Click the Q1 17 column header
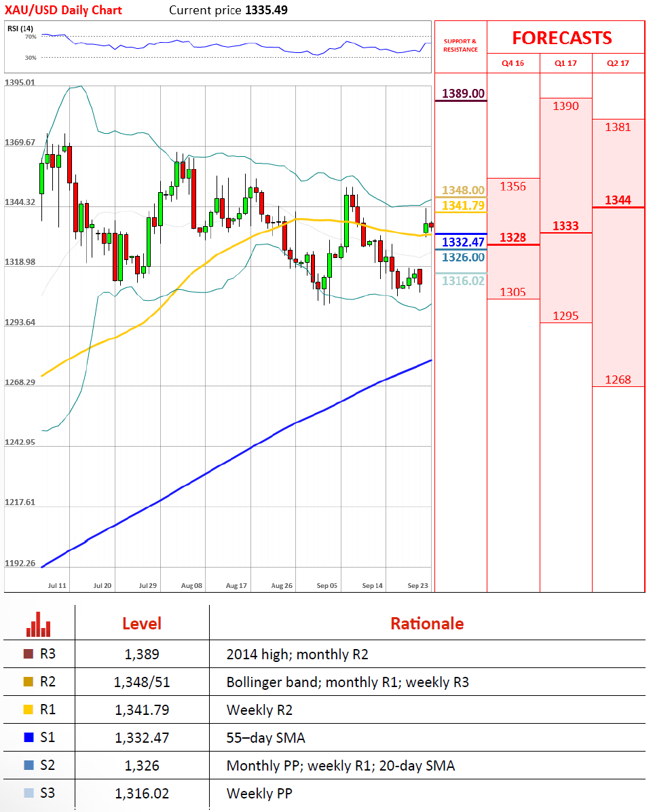The height and width of the screenshot is (812, 653). coord(565,63)
